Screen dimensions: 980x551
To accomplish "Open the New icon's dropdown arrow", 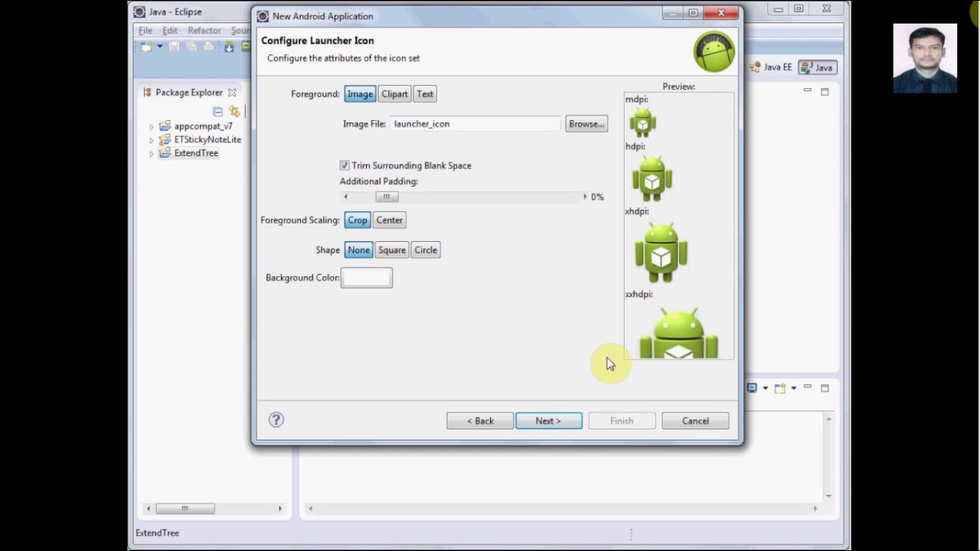I will pos(159,47).
